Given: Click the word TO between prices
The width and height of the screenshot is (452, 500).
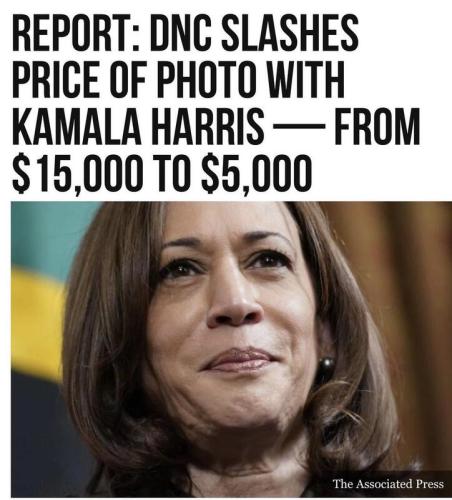Looking at the screenshot, I should click(x=170, y=173).
